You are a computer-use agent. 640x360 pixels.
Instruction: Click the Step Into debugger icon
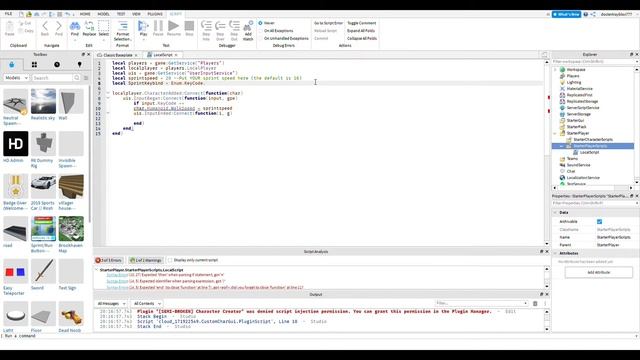click(206, 26)
